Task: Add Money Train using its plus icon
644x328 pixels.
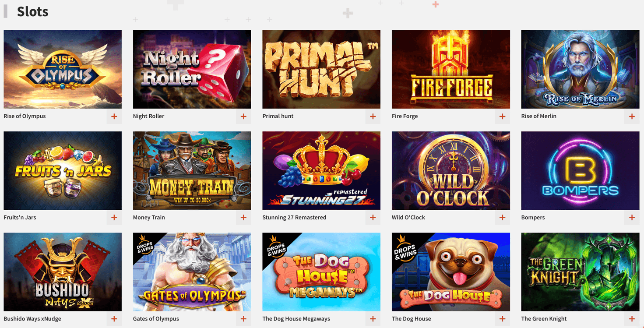Action: click(x=243, y=218)
